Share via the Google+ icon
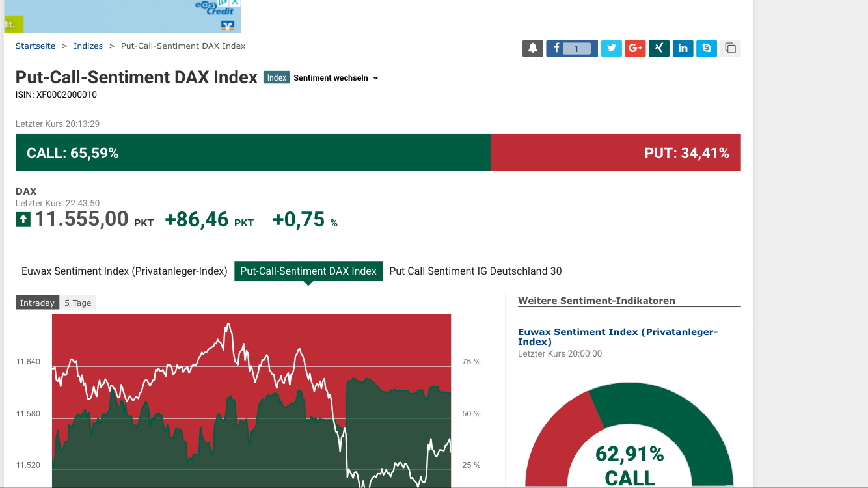868x488 pixels. (635, 49)
